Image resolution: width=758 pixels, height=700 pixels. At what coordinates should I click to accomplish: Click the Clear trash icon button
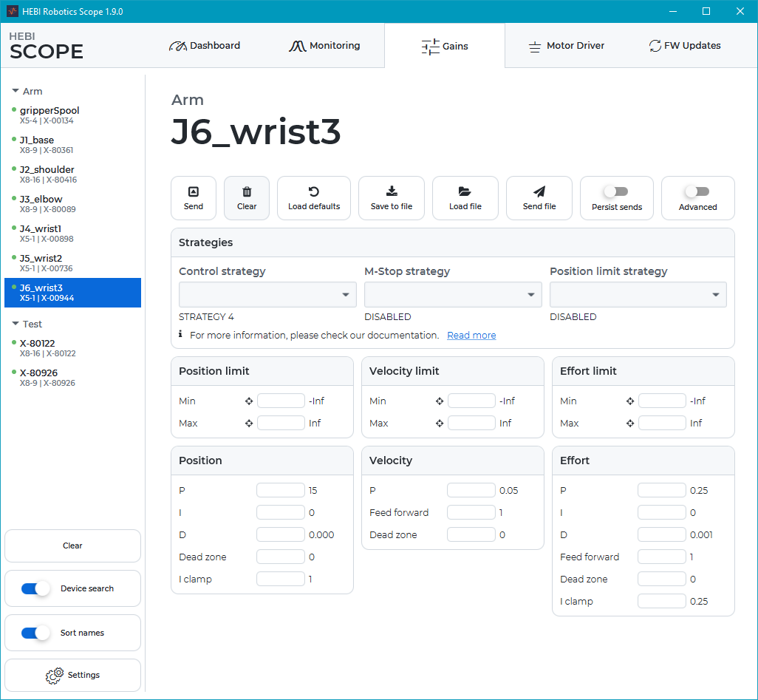(x=247, y=191)
